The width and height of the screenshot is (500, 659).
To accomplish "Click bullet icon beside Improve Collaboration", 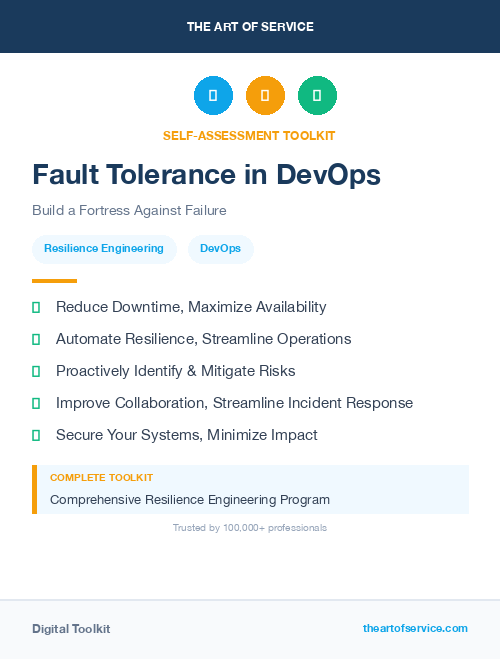I will tap(36, 403).
